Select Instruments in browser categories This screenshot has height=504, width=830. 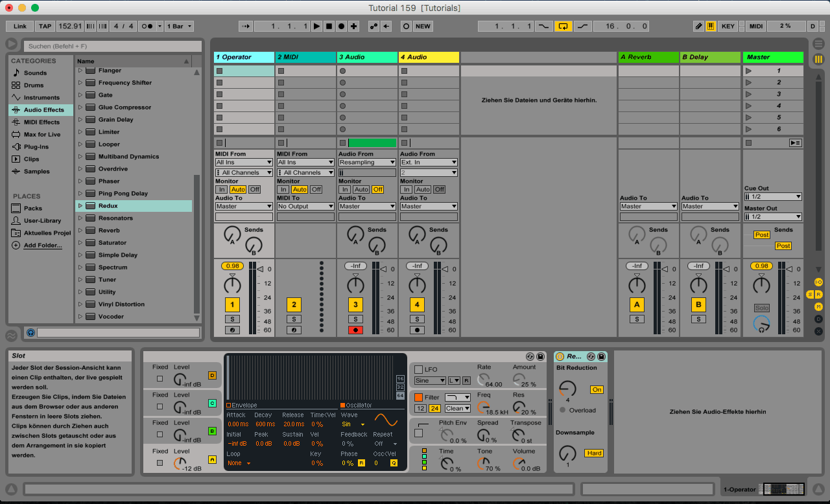pos(41,97)
